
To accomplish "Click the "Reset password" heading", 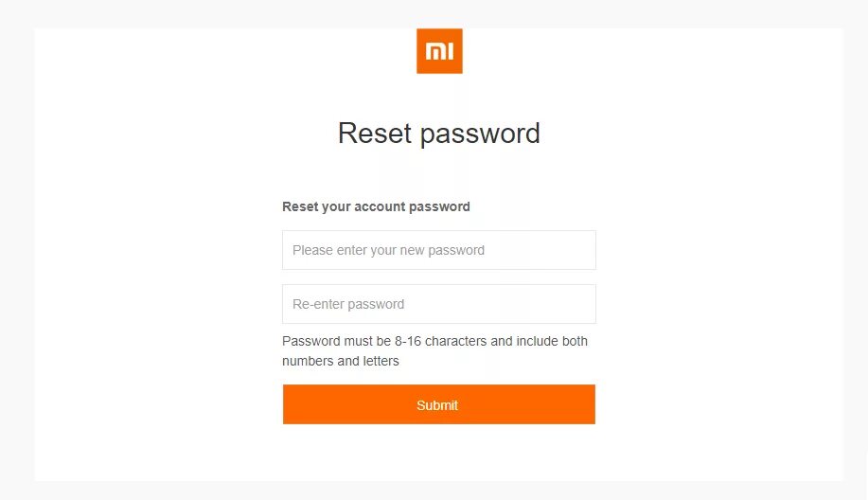I will pyautogui.click(x=438, y=134).
